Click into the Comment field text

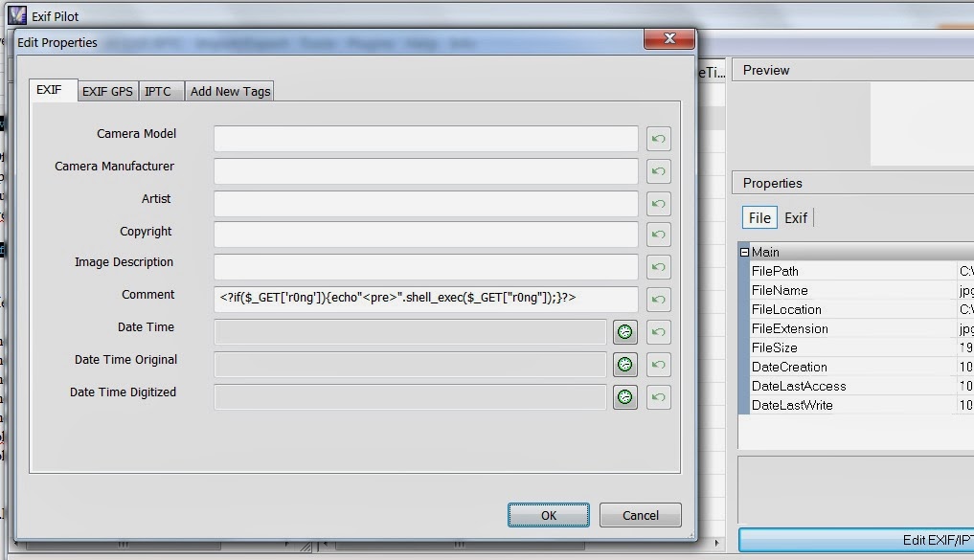(425, 300)
